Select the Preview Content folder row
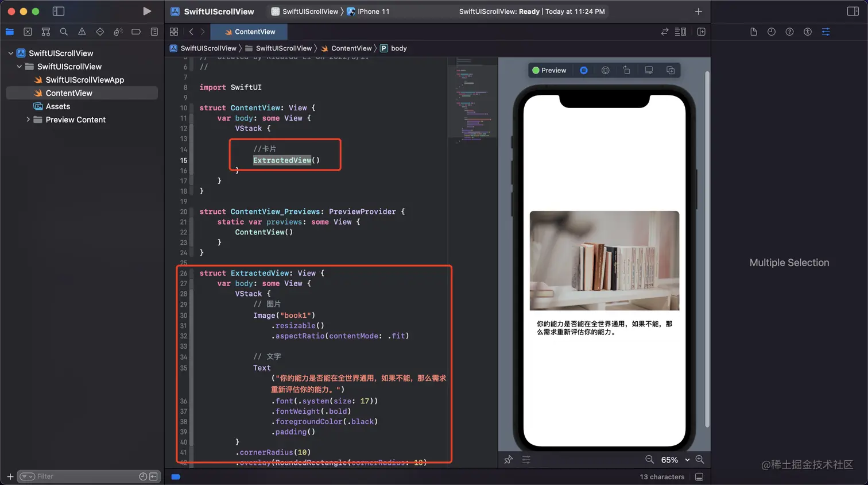The image size is (868, 485). click(82, 120)
